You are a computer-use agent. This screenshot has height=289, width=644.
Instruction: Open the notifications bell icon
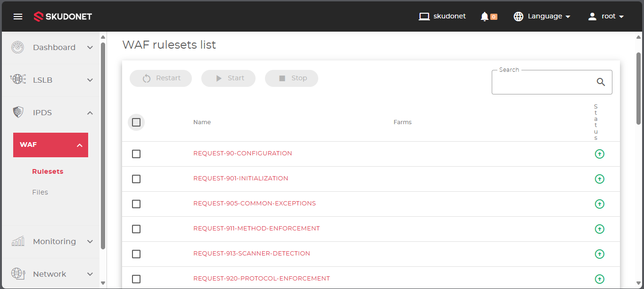tap(484, 17)
